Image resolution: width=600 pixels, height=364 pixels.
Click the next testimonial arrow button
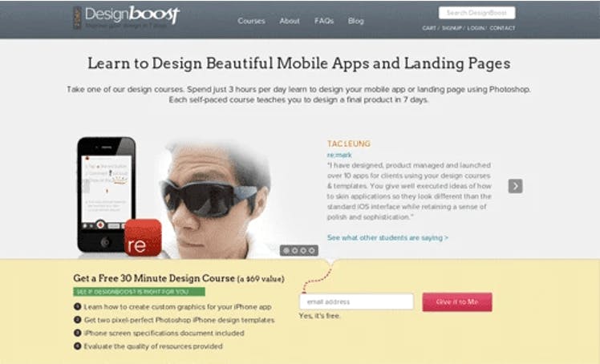(x=515, y=186)
